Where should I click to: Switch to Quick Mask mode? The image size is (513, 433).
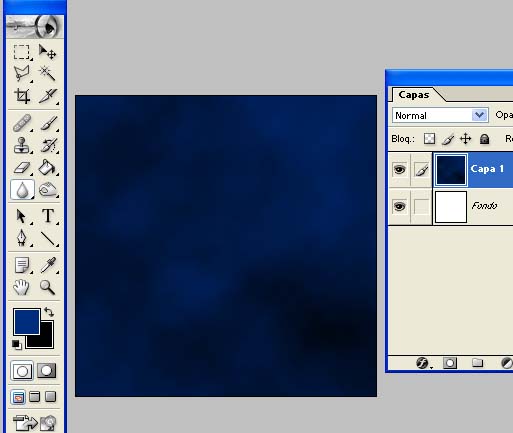46,371
